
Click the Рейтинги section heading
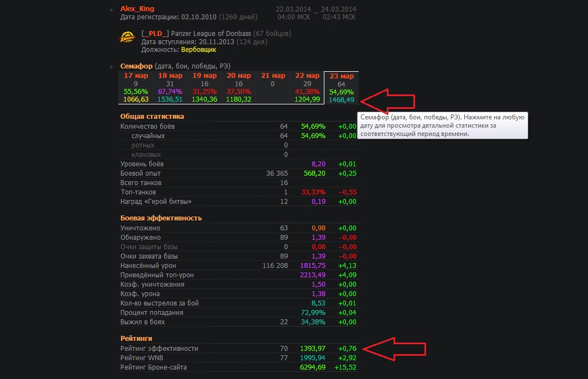click(x=136, y=338)
